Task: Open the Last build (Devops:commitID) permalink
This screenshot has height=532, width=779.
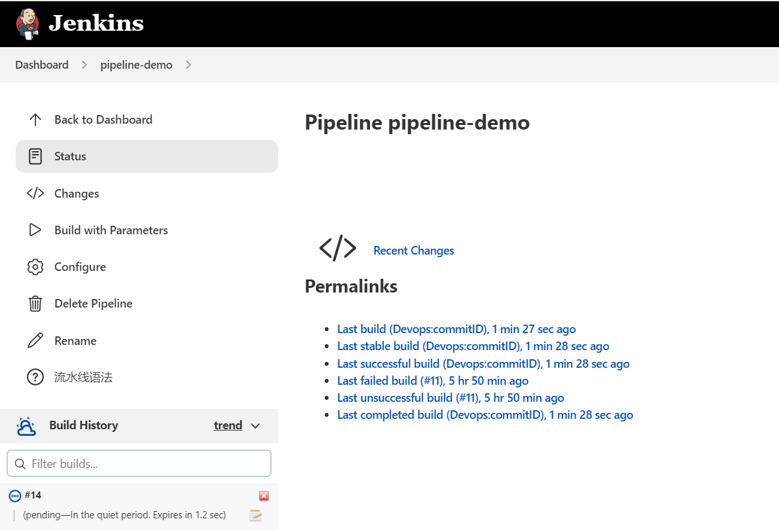Action: 456,329
